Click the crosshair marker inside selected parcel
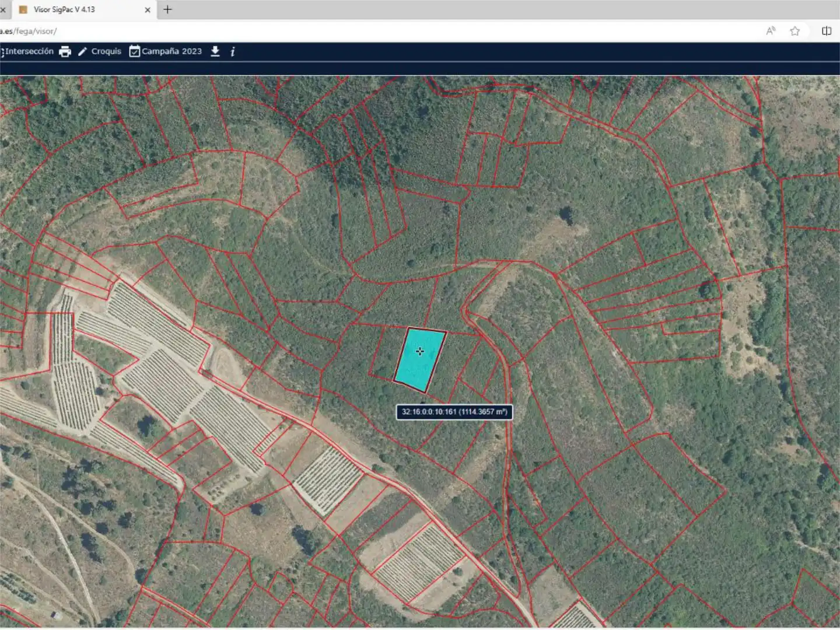Screen dimensions: 840x630 420,351
